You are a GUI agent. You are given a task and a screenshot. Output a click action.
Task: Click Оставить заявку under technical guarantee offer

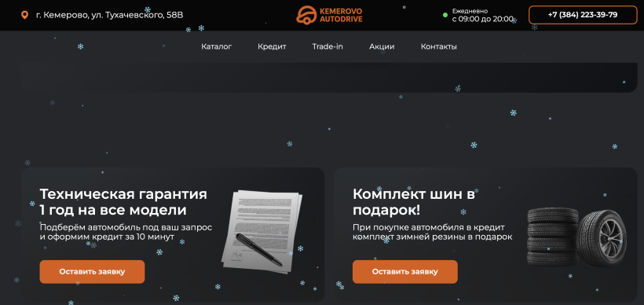(x=92, y=272)
